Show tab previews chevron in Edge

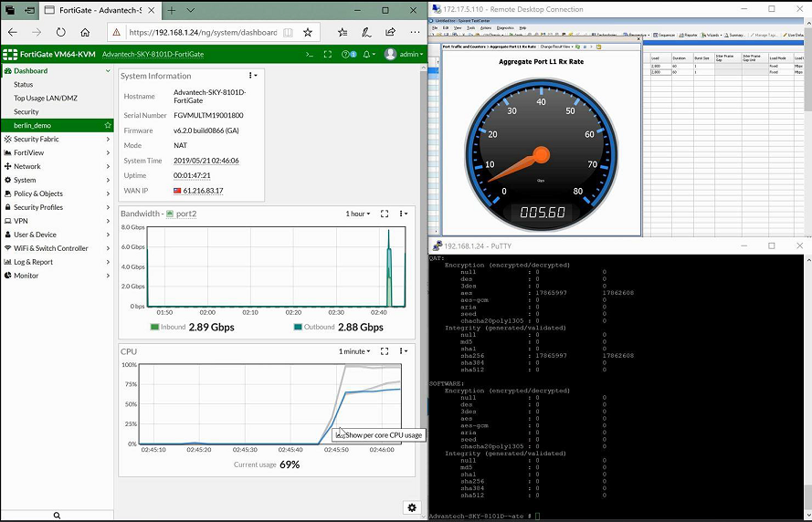(191, 10)
